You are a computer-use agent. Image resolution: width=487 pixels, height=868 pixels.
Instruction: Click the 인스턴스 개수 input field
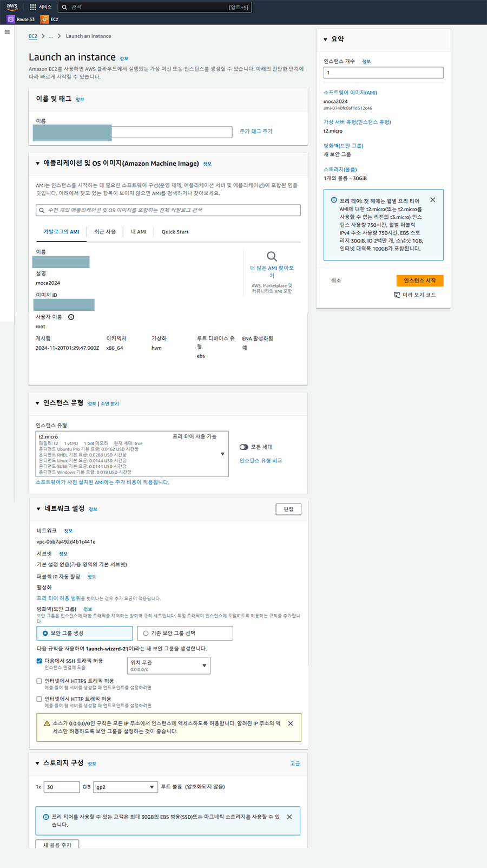click(384, 73)
